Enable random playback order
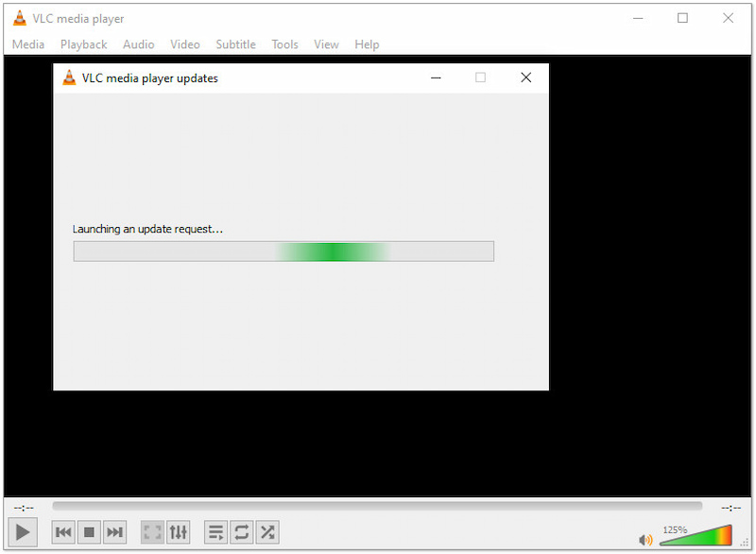This screenshot has height=554, width=756. 266,531
